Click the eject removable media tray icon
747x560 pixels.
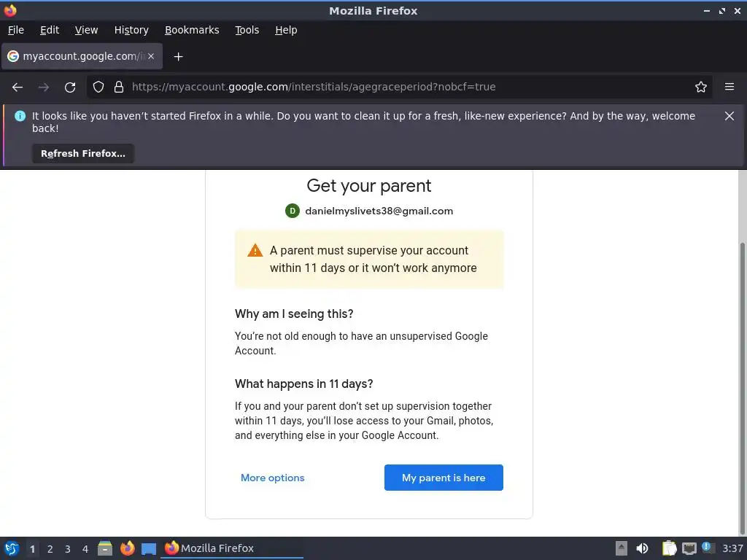coord(622,548)
